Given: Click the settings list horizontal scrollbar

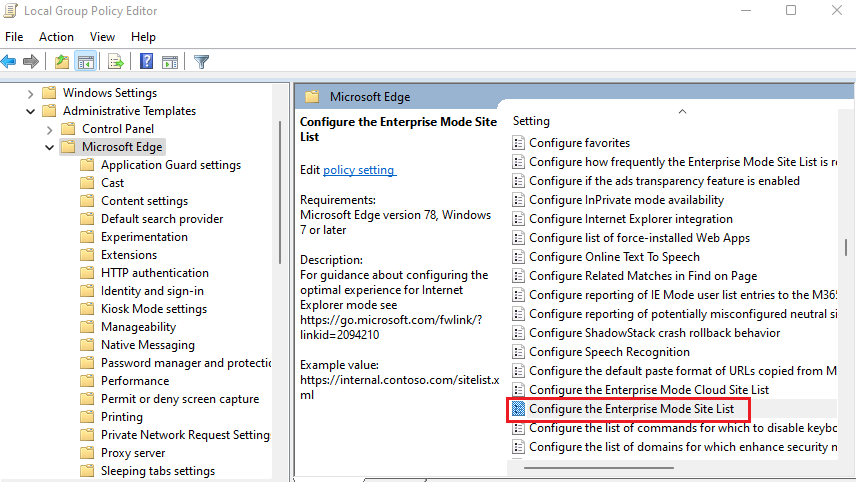Looking at the screenshot, I should click(x=598, y=468).
